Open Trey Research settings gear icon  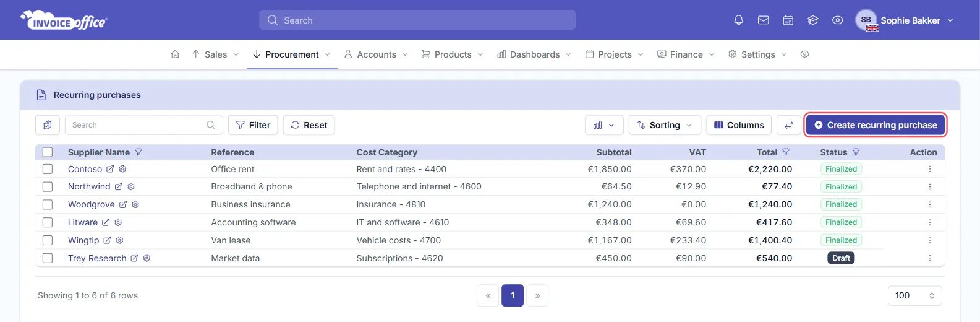[147, 258]
